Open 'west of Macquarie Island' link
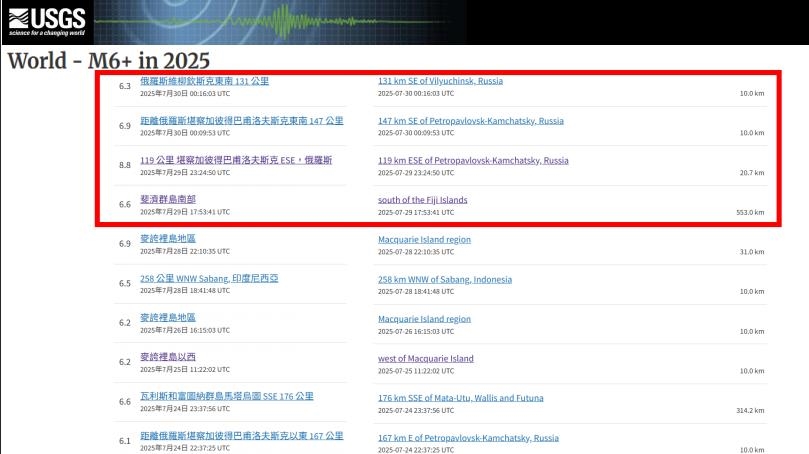809x454 pixels. coord(426,359)
